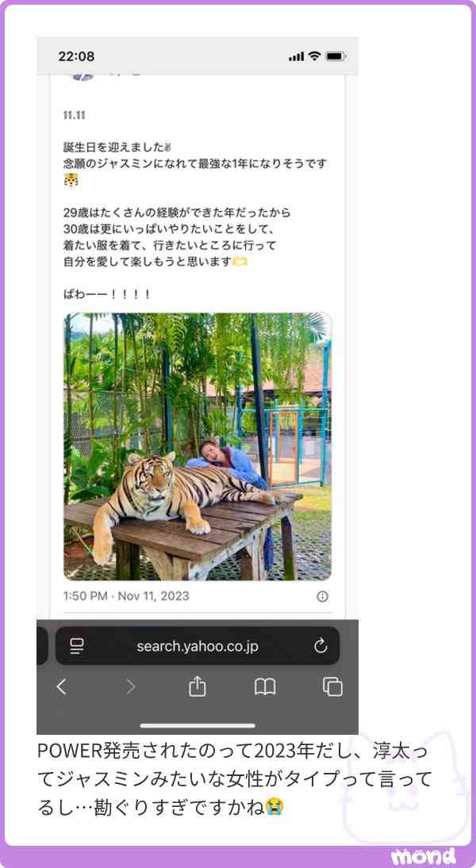Tap the battery indicator in status bar
476x868 pixels.
tap(336, 56)
